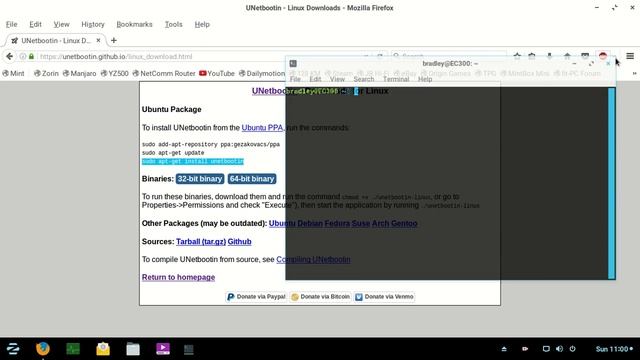
Task: Open the volume tray icon
Action: tap(559, 349)
